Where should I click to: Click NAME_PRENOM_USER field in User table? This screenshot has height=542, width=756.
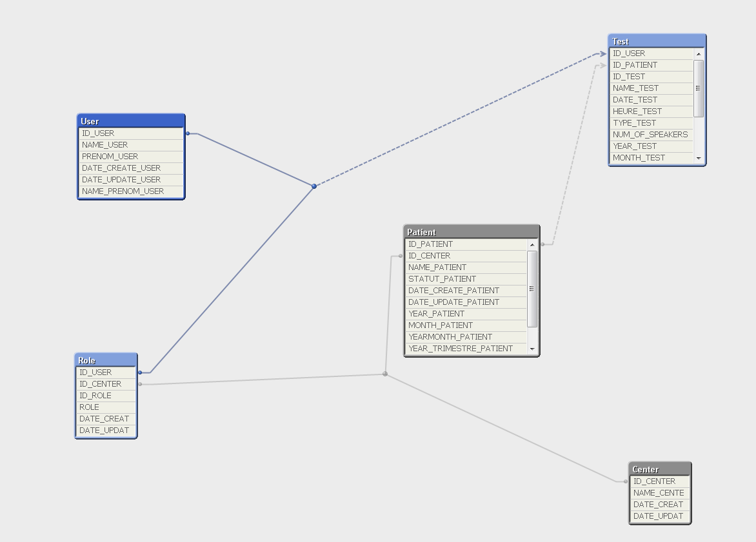[x=131, y=191]
